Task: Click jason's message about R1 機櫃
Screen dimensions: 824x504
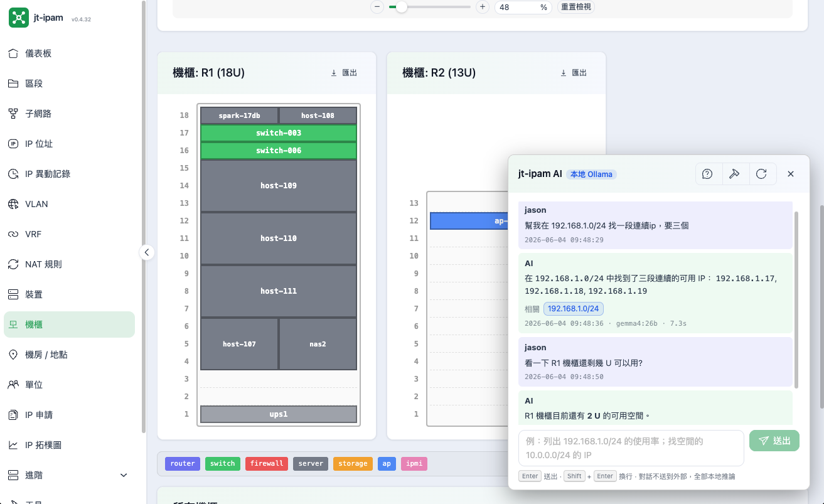Action: coord(655,362)
